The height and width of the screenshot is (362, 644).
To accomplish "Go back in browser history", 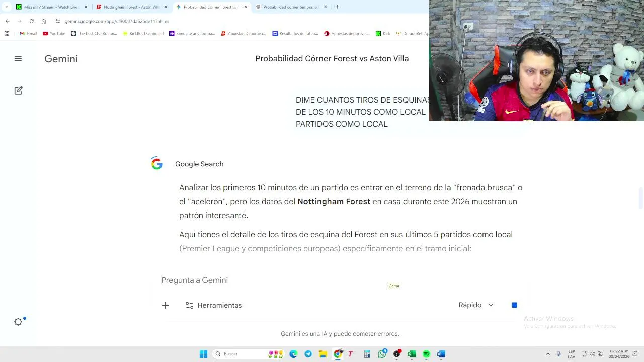I will [x=7, y=21].
